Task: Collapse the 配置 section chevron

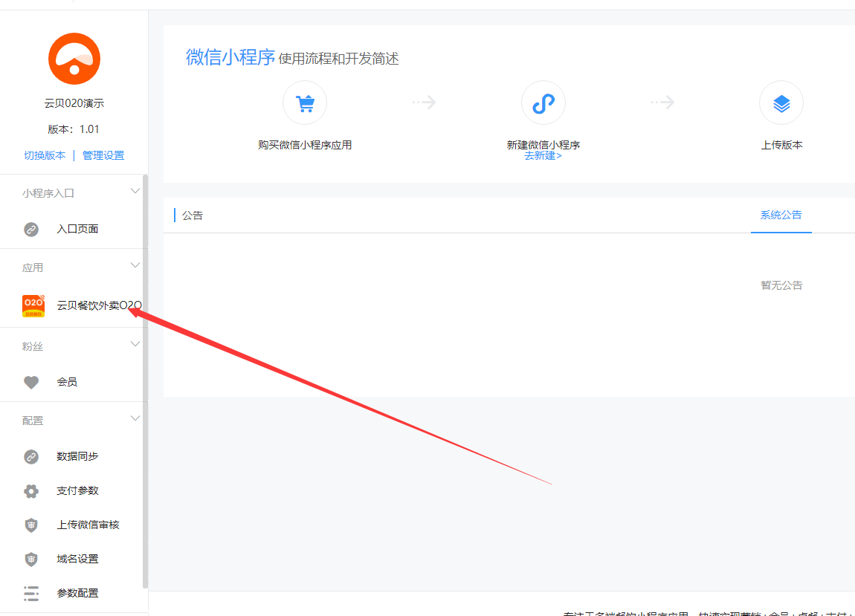Action: tap(135, 418)
